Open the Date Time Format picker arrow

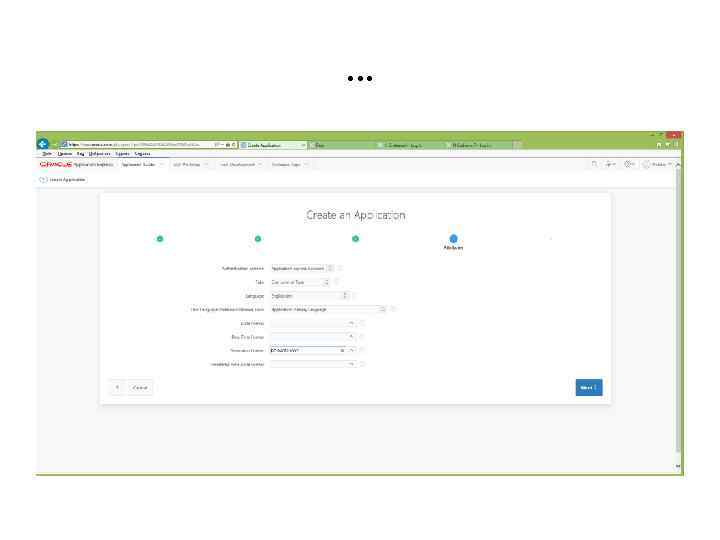coord(351,337)
